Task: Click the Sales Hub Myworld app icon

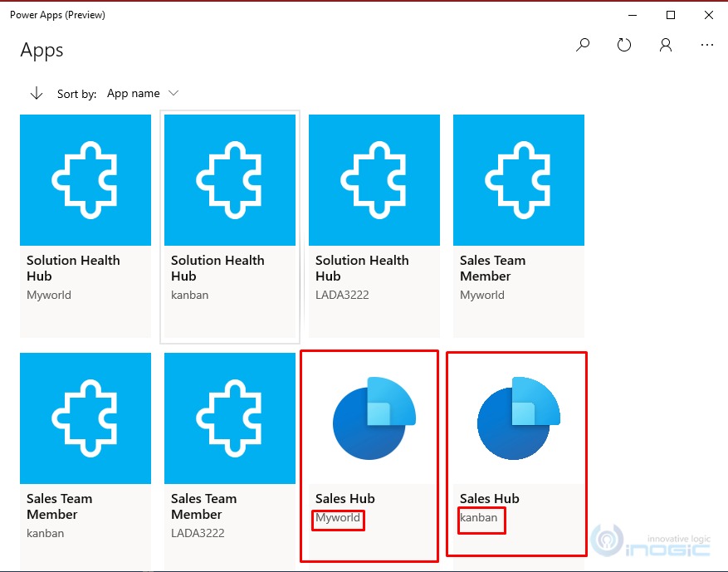Action: point(369,418)
